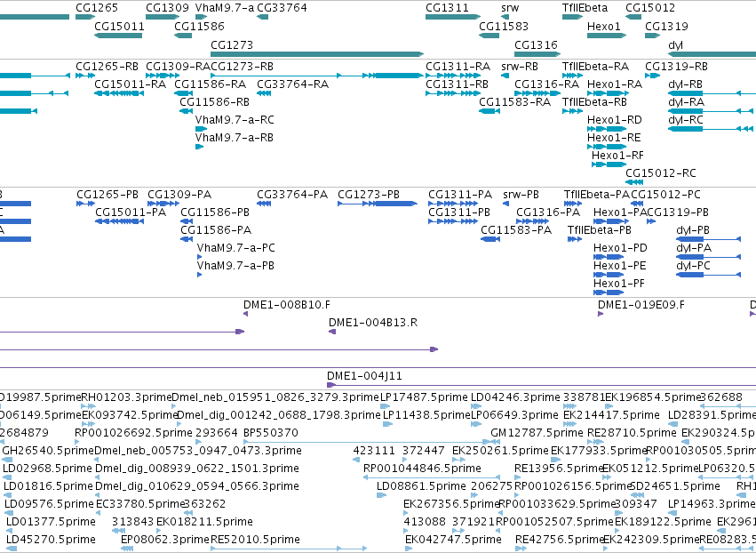Select the srw gene label
The width and height of the screenshot is (756, 553).
[510, 8]
